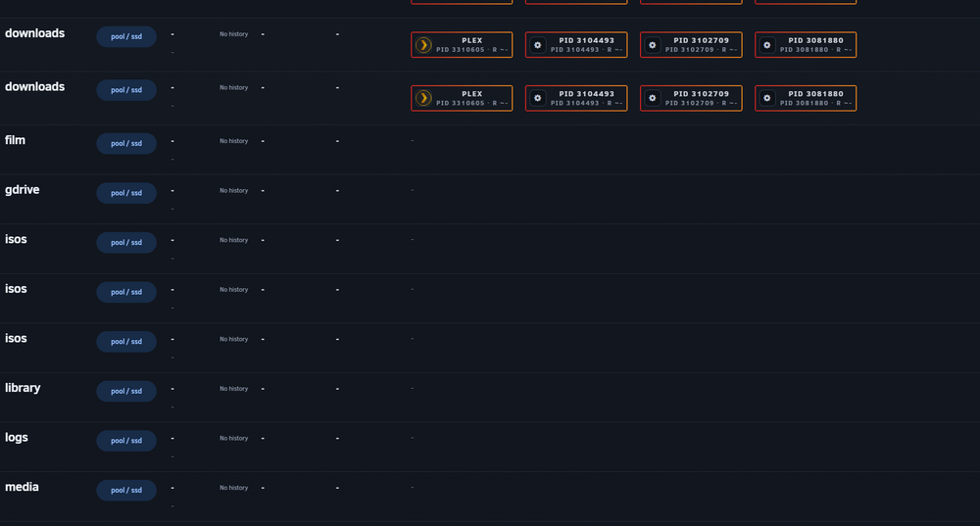This screenshot has height=526, width=980.
Task: Click the gear icon for PID 3081880, lower downloads row
Action: [767, 98]
